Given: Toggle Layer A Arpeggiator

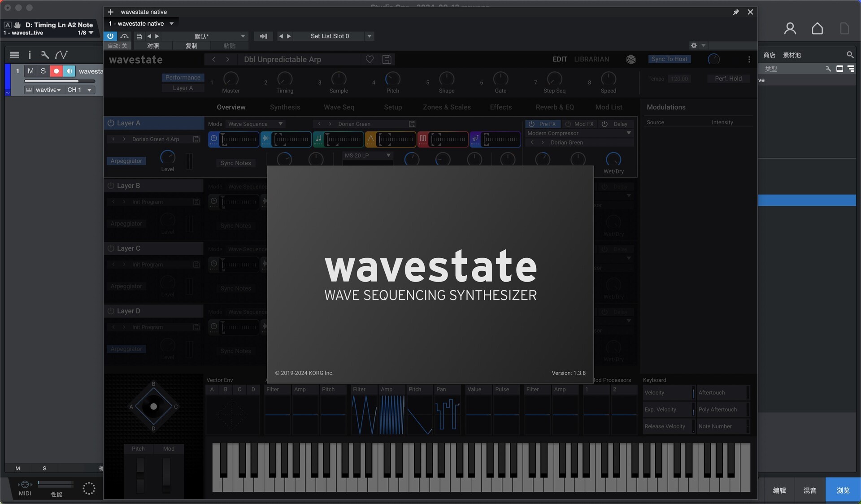Looking at the screenshot, I should tap(126, 161).
